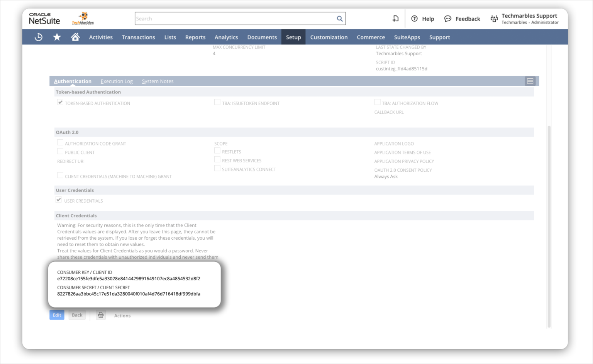Toggle TBA: Issuetoken Endpoint checkbox
The image size is (593, 364).
pos(217,102)
